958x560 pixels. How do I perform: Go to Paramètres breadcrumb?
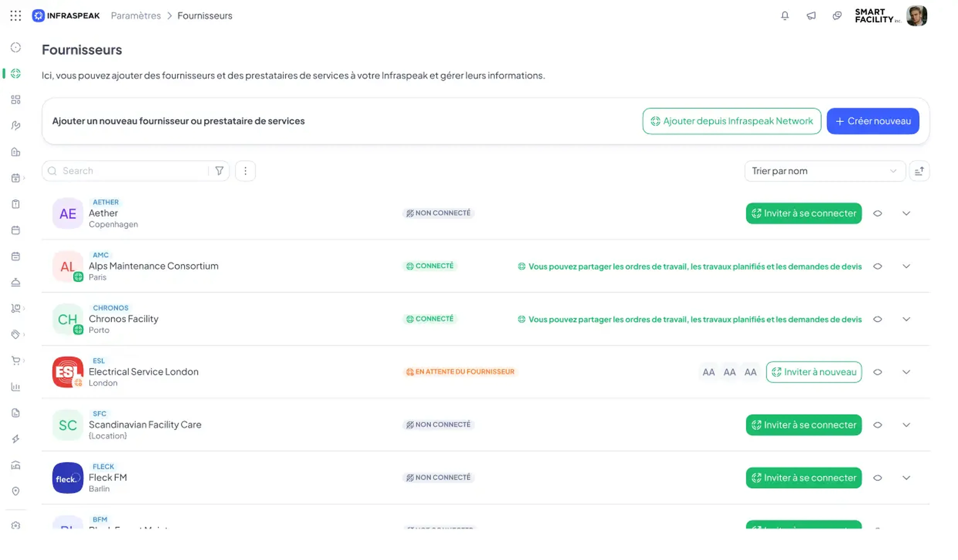click(x=136, y=16)
